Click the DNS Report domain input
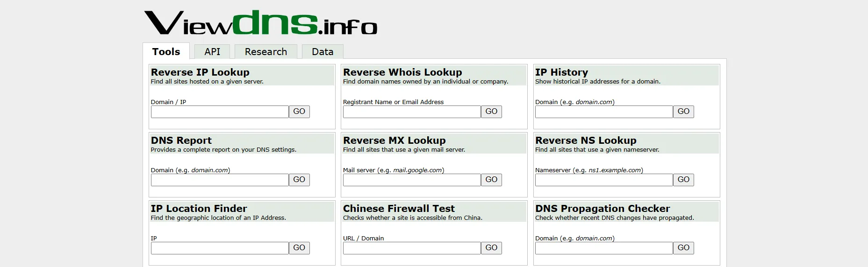 point(220,180)
